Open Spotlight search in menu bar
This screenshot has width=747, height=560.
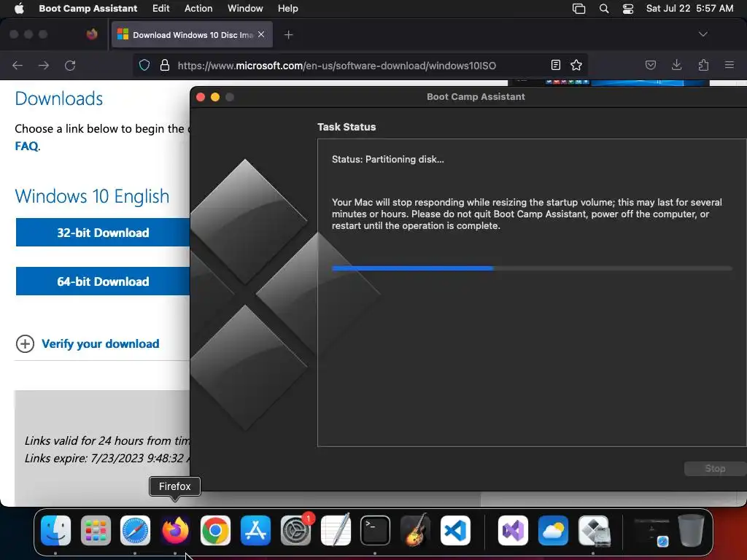click(603, 8)
